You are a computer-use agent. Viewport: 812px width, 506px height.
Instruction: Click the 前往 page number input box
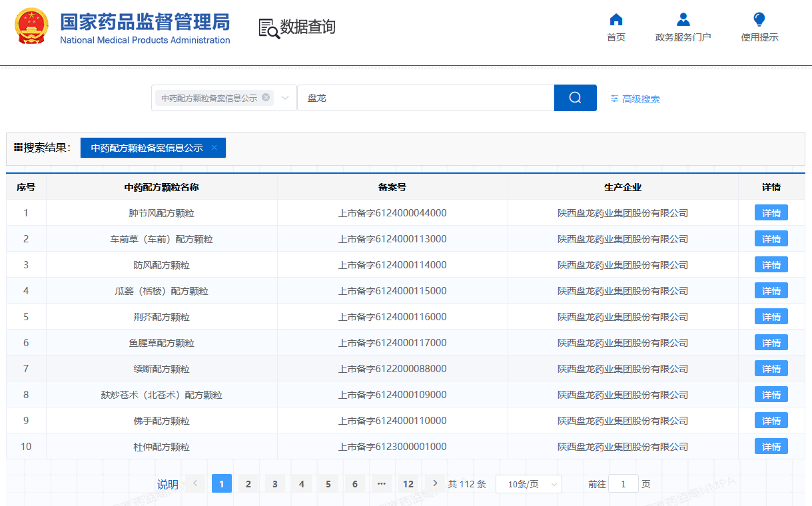(623, 484)
